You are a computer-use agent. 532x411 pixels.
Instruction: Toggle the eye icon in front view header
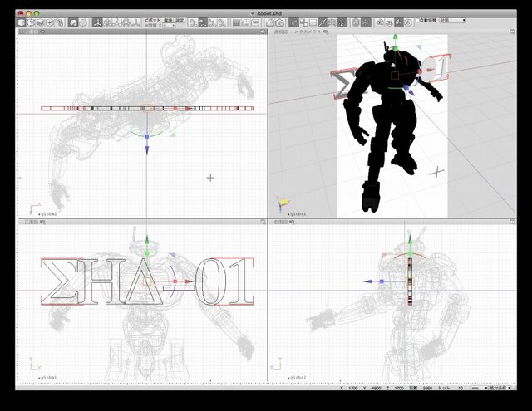[42, 222]
